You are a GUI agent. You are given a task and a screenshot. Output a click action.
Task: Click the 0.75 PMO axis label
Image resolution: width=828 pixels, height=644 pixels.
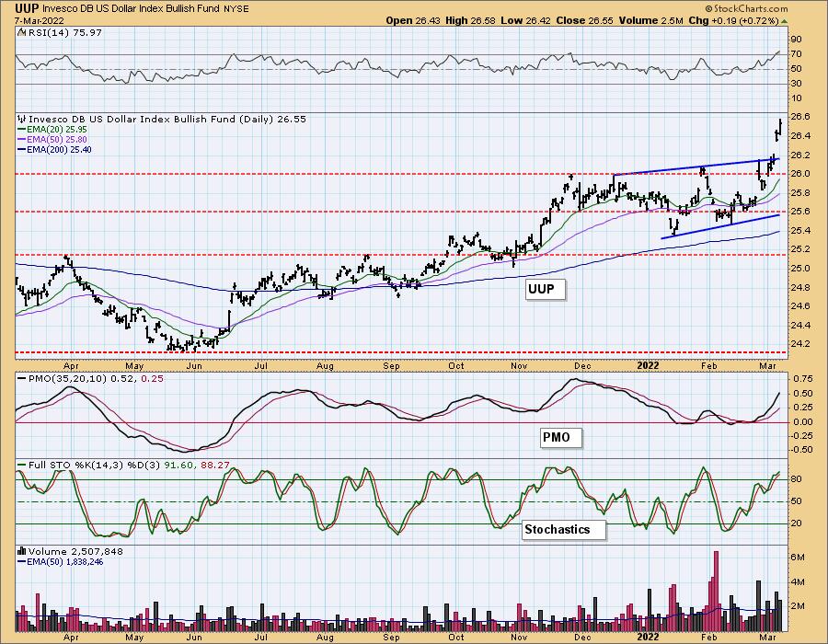click(x=802, y=378)
